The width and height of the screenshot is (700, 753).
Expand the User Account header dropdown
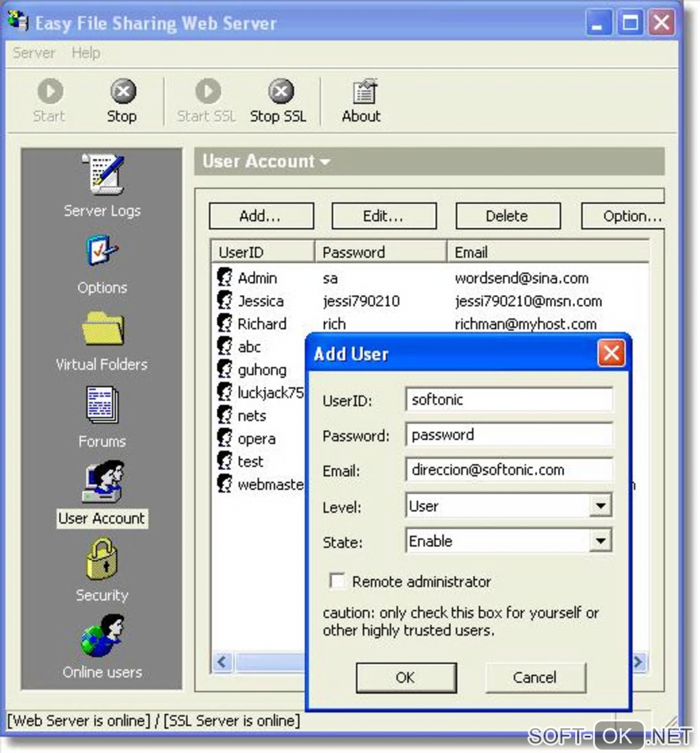(x=325, y=162)
